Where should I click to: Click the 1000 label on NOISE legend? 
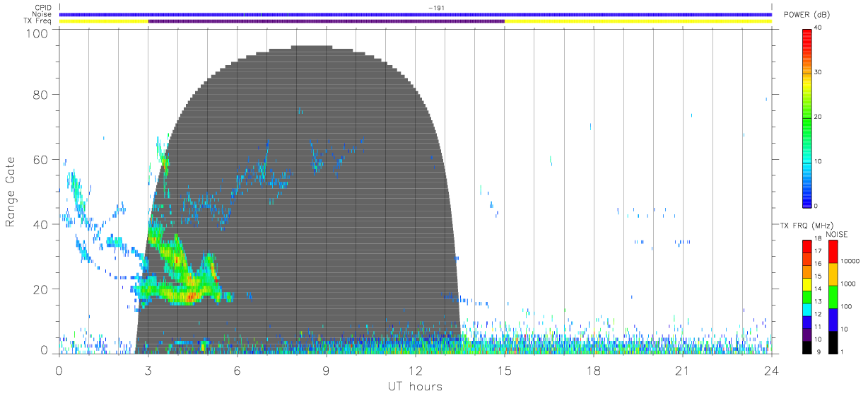[848, 284]
